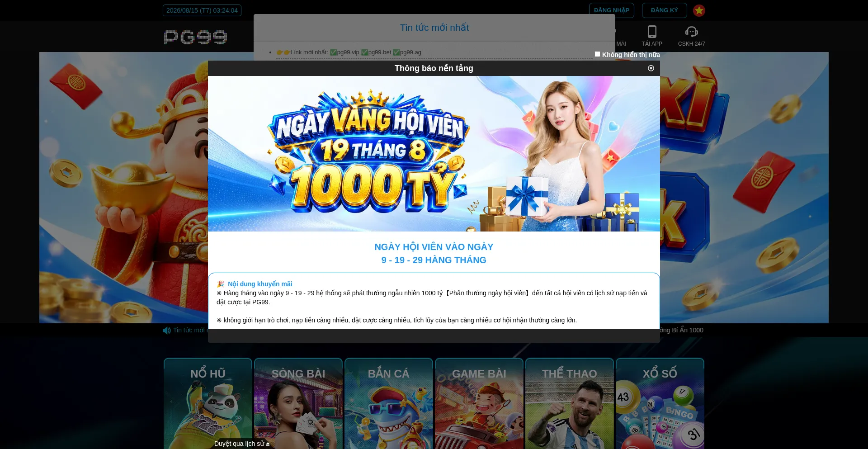The height and width of the screenshot is (449, 868).
Task: Contact CSKH 24/7 headset icon
Action: pyautogui.click(x=691, y=36)
